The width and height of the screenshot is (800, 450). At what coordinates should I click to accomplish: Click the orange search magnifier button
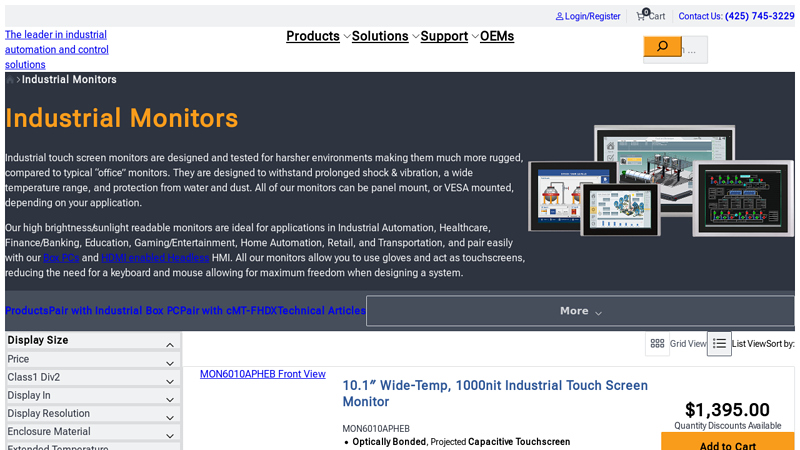[662, 46]
